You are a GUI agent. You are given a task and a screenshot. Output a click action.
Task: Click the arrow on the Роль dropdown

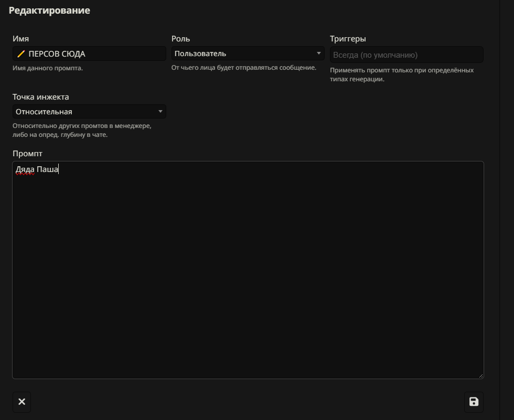point(319,53)
